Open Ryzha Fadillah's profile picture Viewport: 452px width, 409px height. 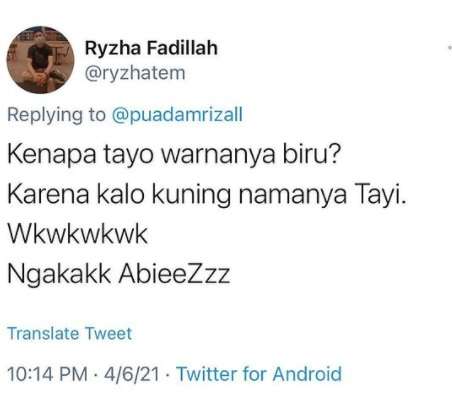[41, 60]
